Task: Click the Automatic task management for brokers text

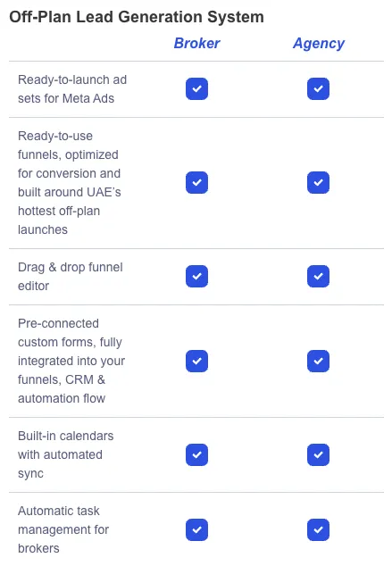Action: (x=63, y=530)
